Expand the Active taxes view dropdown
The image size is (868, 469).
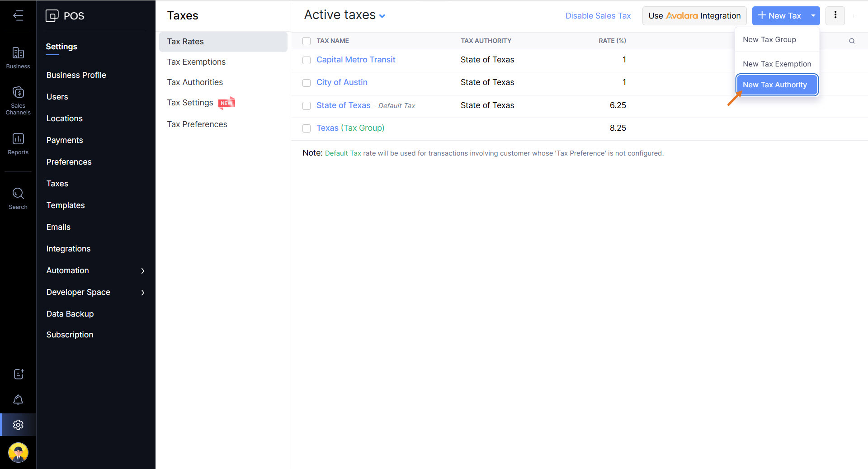click(x=382, y=16)
